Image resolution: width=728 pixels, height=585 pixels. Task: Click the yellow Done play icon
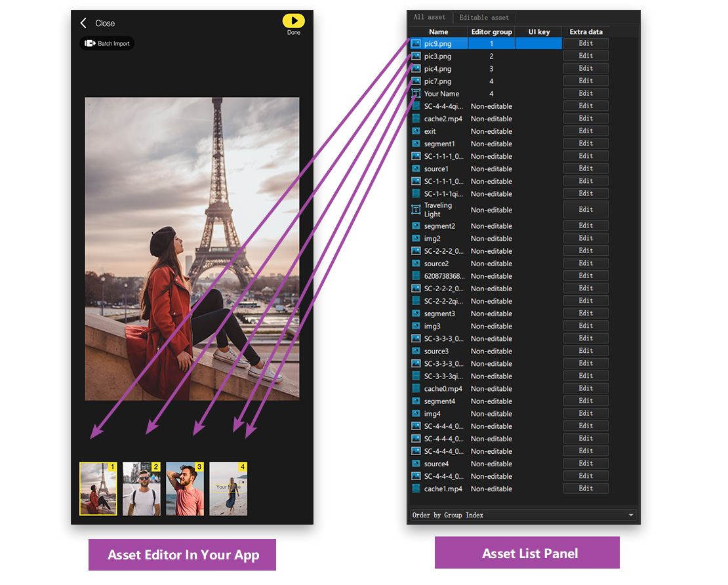[293, 21]
